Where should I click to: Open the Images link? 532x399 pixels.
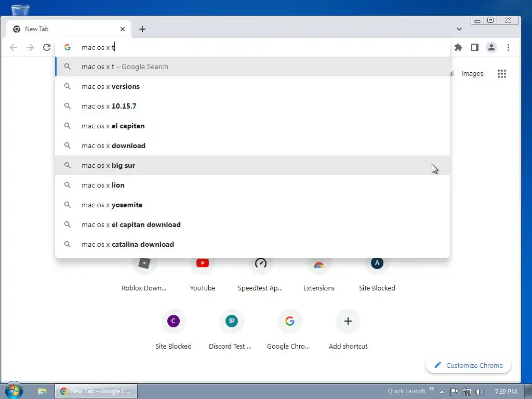472,74
